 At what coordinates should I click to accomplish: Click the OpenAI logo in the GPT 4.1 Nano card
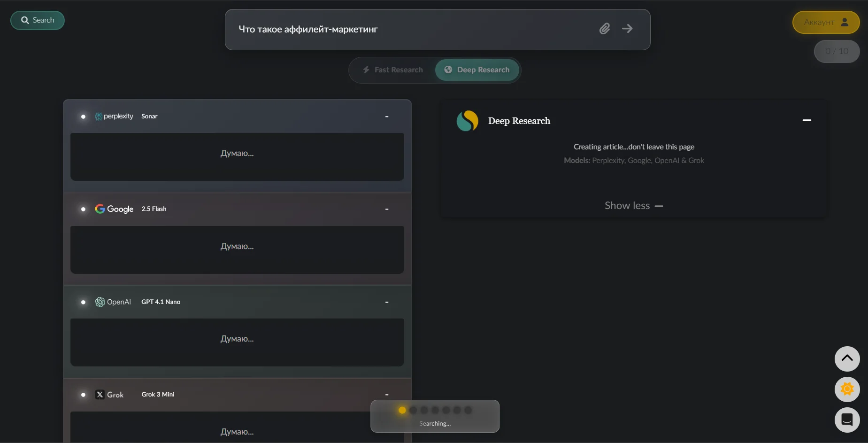point(113,302)
